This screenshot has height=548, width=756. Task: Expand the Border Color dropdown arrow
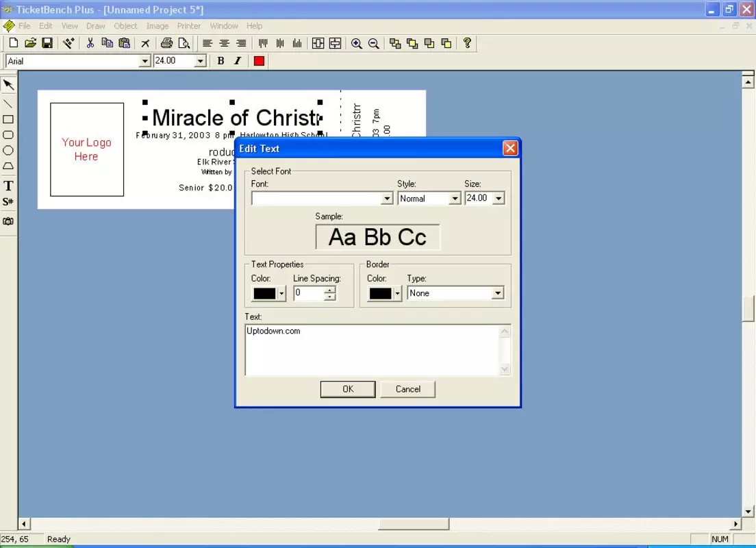click(x=397, y=293)
